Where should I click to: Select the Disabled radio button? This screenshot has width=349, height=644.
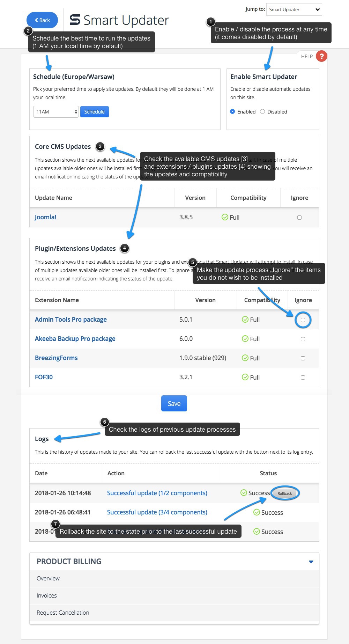[x=262, y=112]
